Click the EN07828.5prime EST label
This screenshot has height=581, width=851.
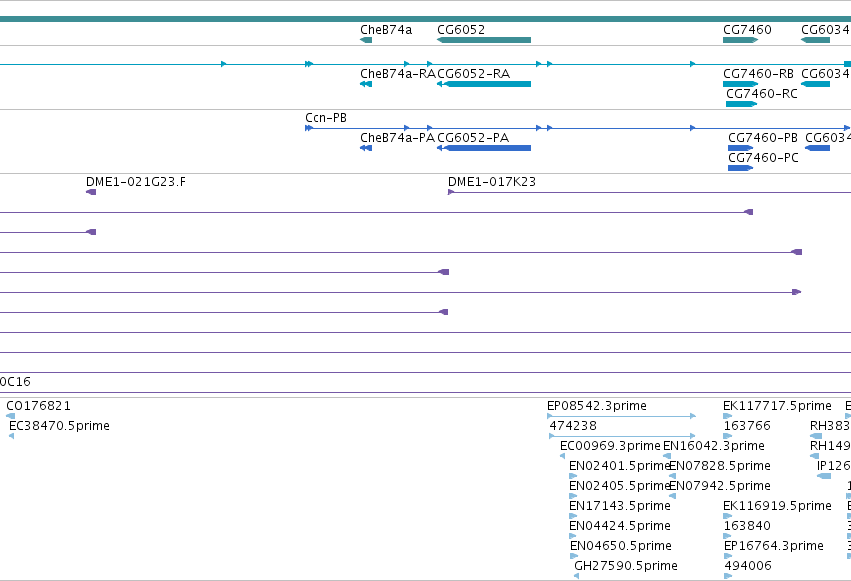tap(720, 466)
